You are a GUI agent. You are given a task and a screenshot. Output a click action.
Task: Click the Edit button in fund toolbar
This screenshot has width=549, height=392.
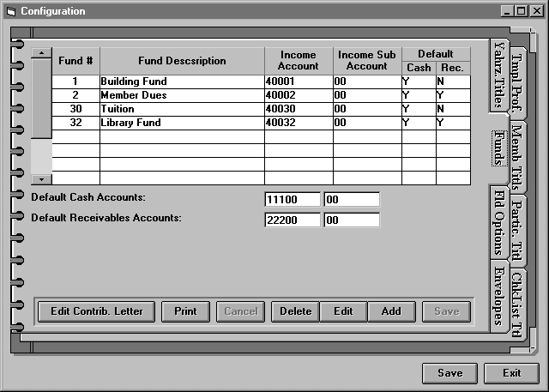(x=343, y=311)
